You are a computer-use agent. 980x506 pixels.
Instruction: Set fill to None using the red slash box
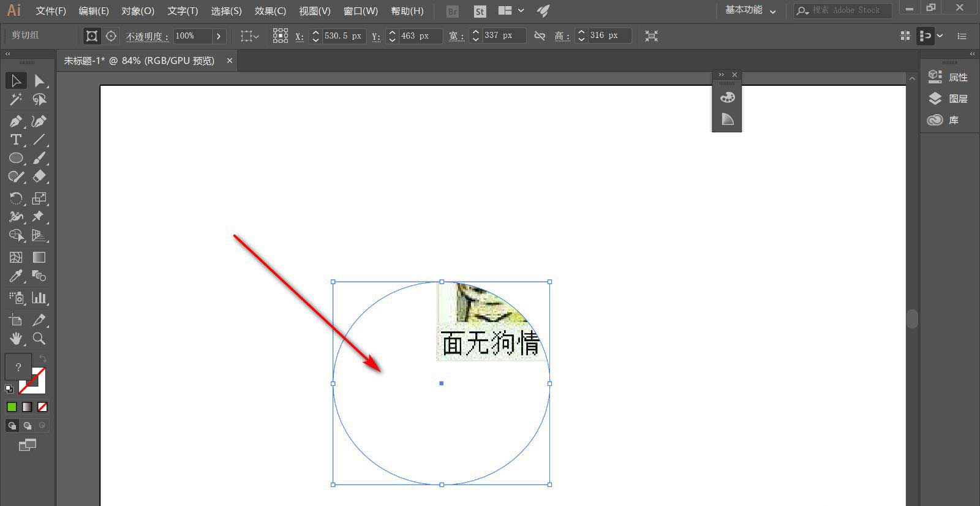[x=42, y=407]
